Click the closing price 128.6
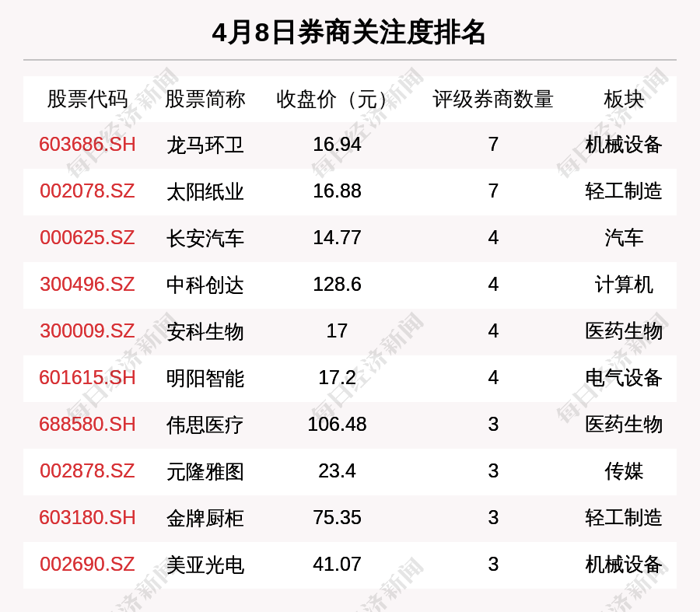Viewport: 700px width, 612px height. pos(337,285)
